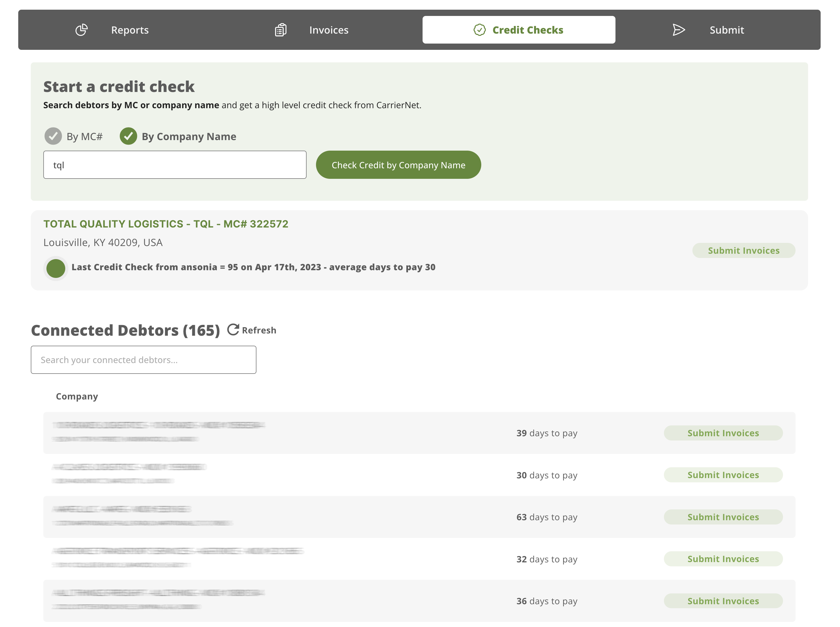Click the Company column header
Image resolution: width=840 pixels, height=627 pixels.
(x=77, y=396)
